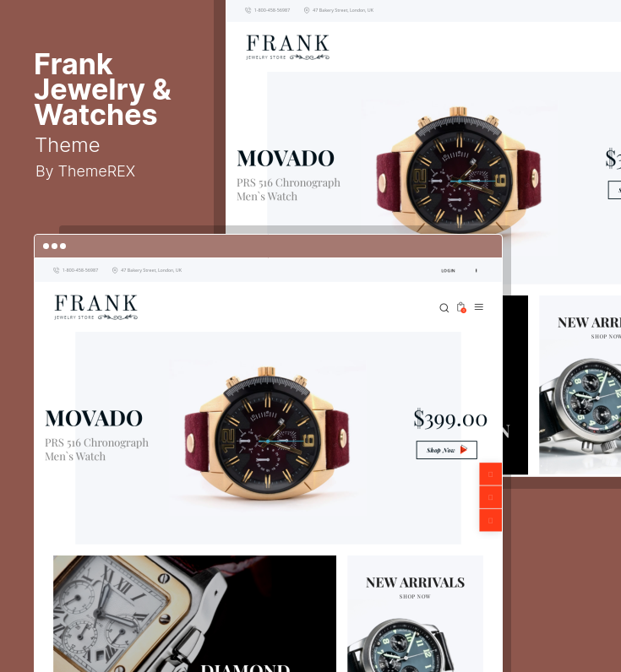Image resolution: width=621 pixels, height=672 pixels.
Task: Click the bottom orange side panel button
Action: click(x=490, y=520)
